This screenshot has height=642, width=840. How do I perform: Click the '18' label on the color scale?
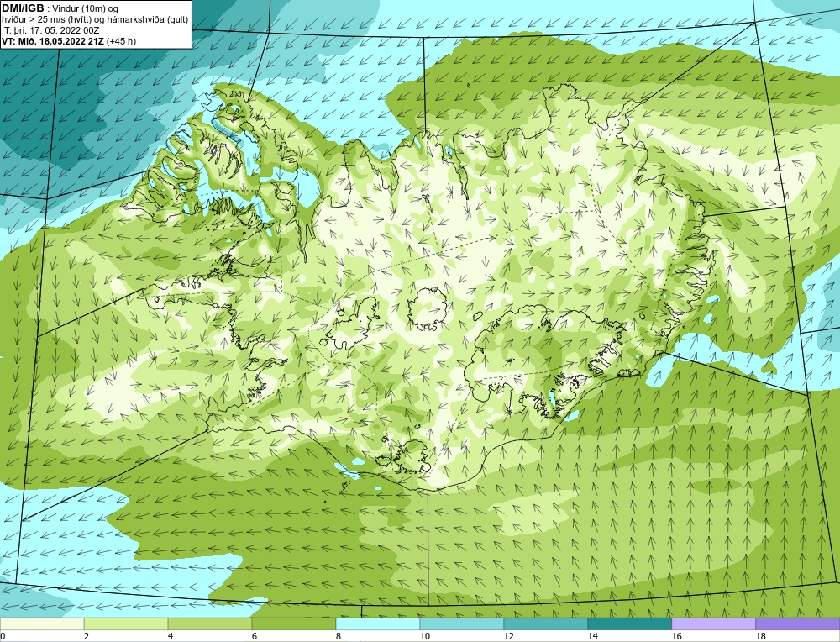[761, 636]
